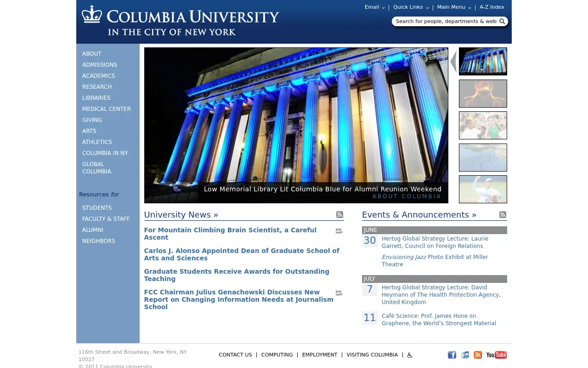Click the Columbia crown logo

(x=92, y=14)
